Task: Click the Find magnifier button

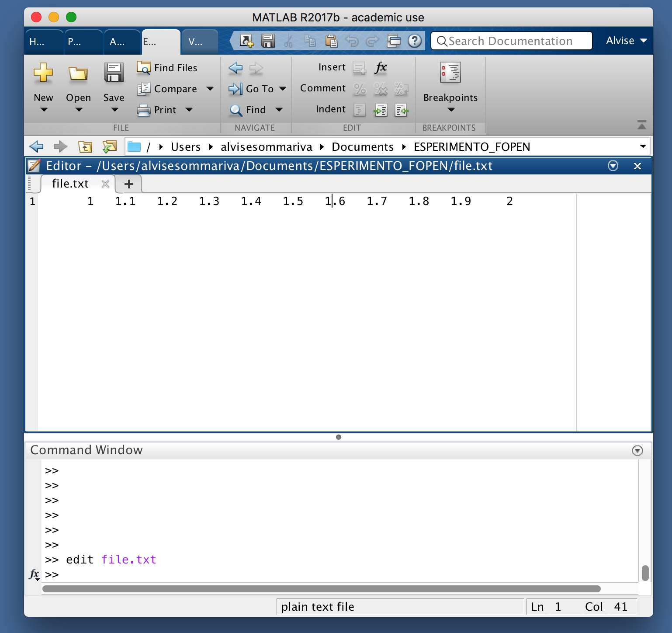Action: pos(248,110)
